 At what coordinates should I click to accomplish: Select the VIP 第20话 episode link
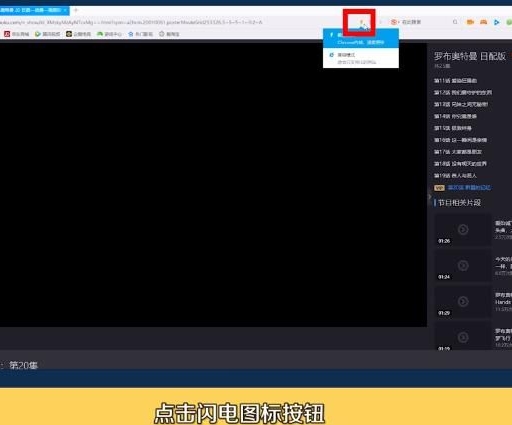click(x=469, y=188)
